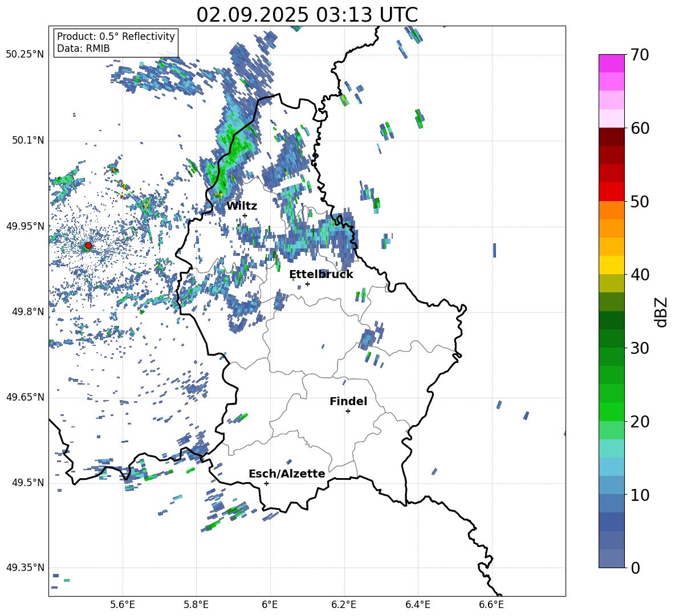The height and width of the screenshot is (616, 675).
Task: Click the 6.6°E longitude label
Action: pos(491,605)
